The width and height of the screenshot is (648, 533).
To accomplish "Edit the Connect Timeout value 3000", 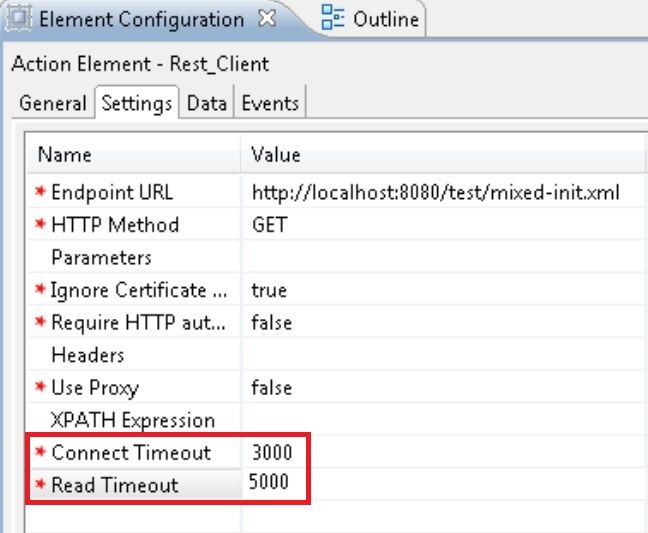I will click(x=272, y=453).
